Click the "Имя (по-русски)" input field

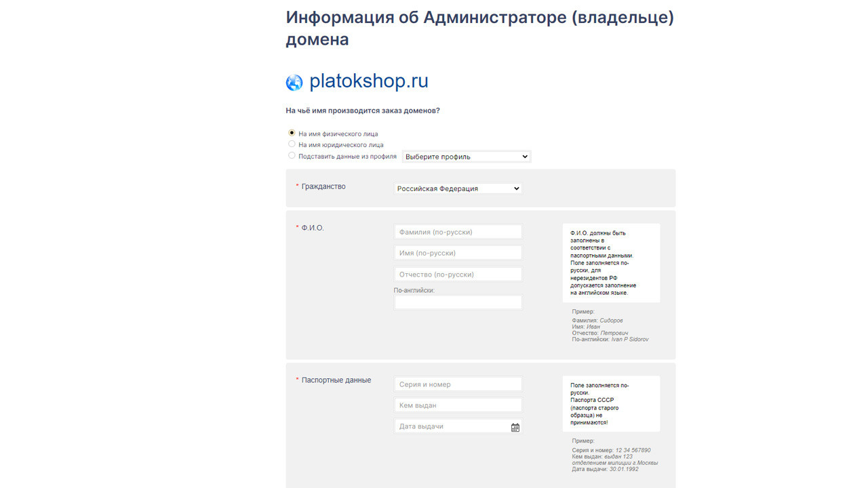click(458, 252)
